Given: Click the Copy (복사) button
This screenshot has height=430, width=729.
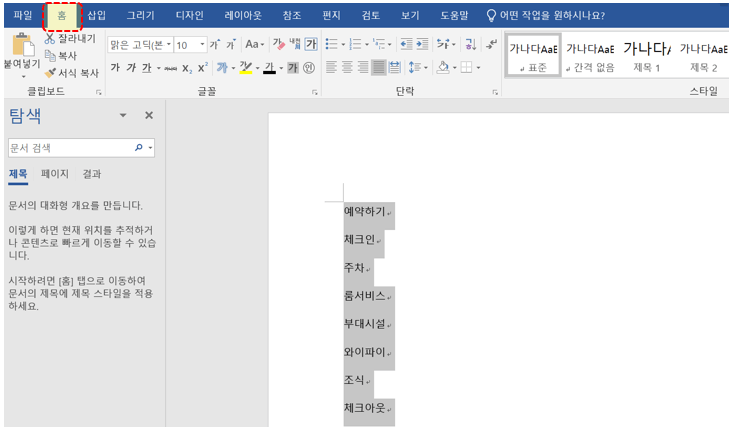Looking at the screenshot, I should point(60,56).
